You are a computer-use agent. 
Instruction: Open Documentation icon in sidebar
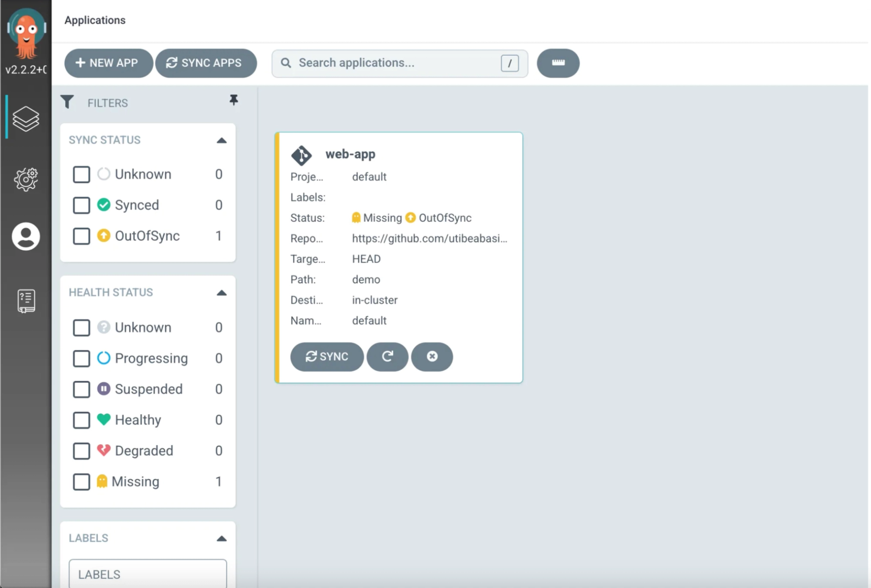[26, 301]
